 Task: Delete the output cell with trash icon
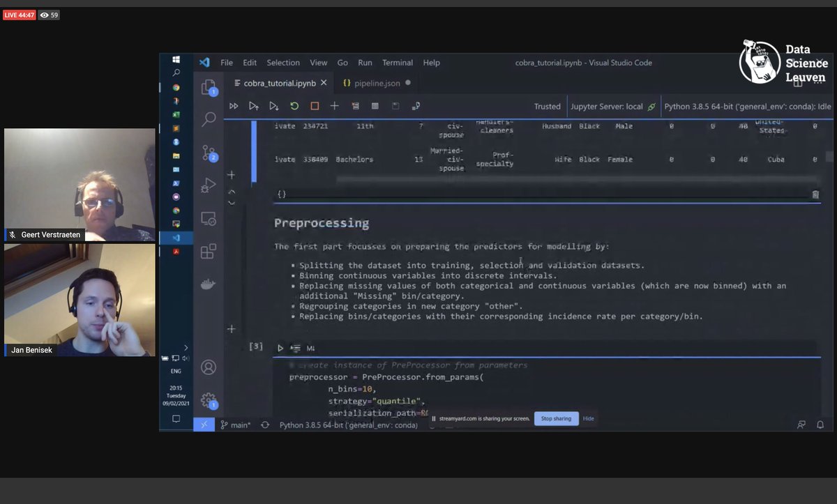[815, 194]
